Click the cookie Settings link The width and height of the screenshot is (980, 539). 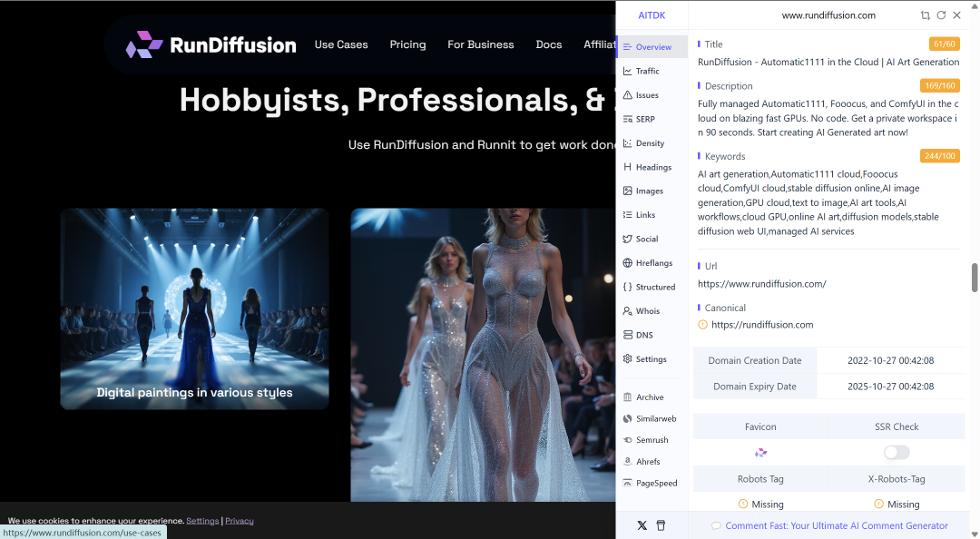202,520
